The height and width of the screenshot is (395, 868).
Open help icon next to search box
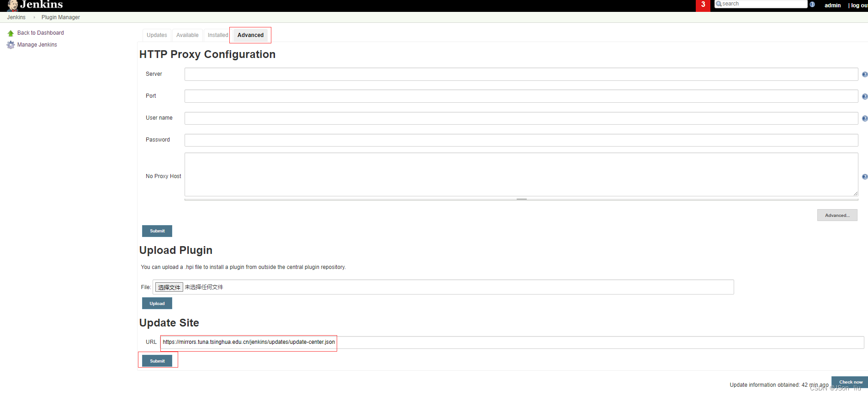pos(812,5)
